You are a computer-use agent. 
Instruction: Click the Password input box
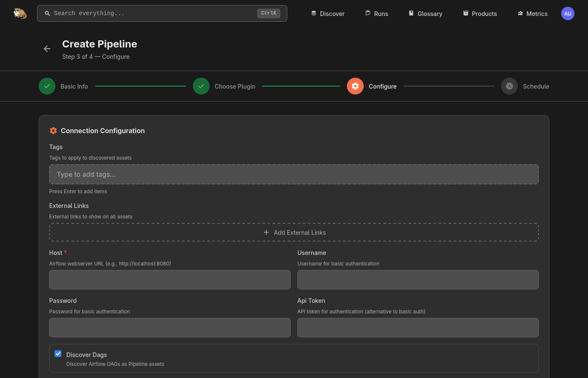click(x=170, y=328)
